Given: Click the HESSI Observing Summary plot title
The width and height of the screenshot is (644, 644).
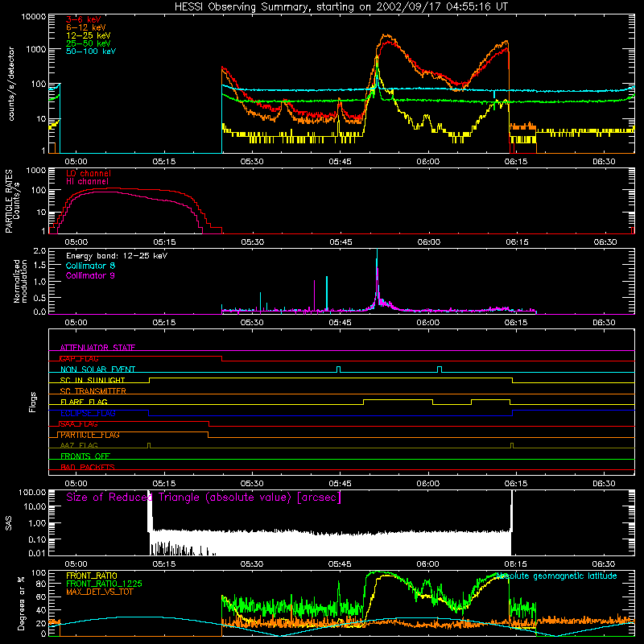Looking at the screenshot, I should point(341,6).
